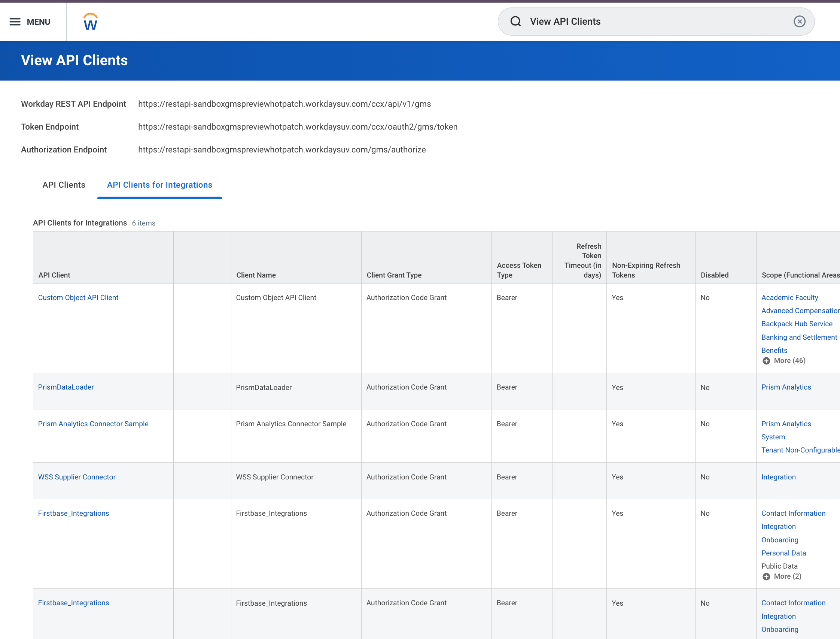Screen dimensions: 840x639
Task: Open WSS Supplier Connector link
Action: click(x=76, y=477)
